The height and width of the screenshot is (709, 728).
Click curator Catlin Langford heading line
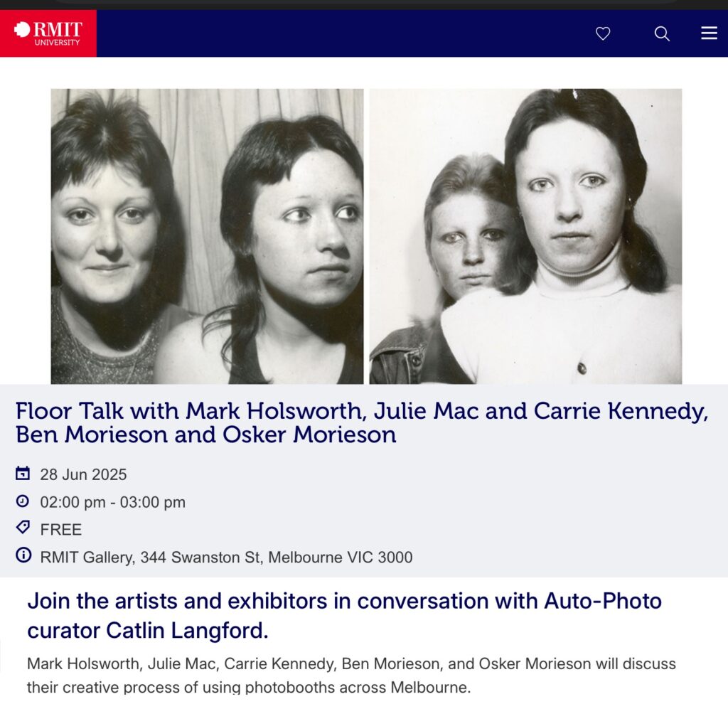pos(148,631)
